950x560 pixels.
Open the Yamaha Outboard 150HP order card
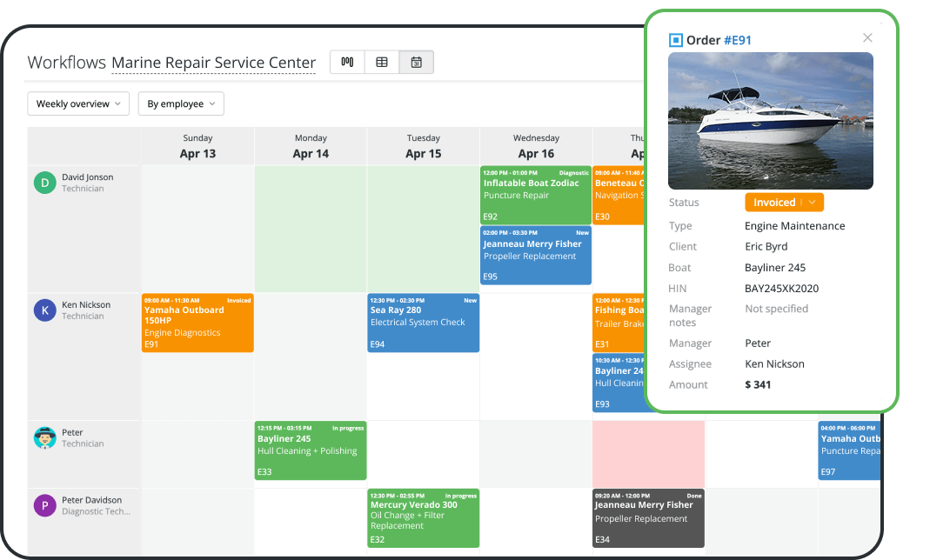197,323
